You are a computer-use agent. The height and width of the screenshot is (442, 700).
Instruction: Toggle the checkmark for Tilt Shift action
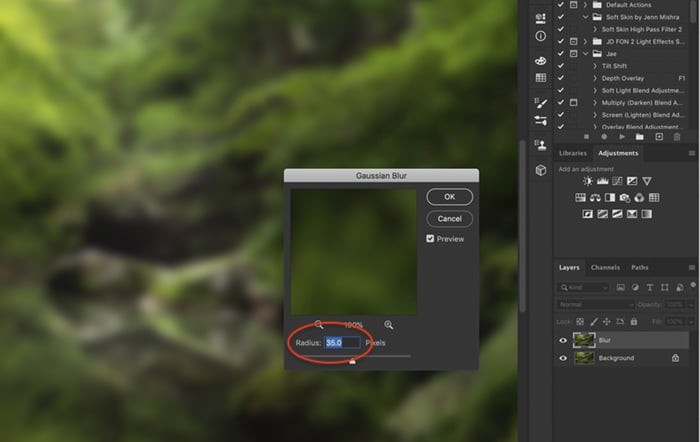click(x=561, y=66)
